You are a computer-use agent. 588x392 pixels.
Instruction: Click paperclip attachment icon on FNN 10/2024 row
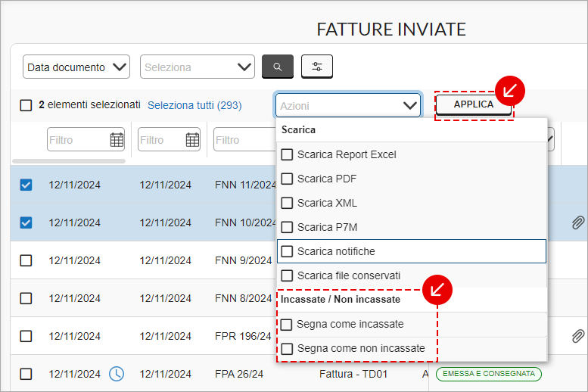(x=577, y=222)
